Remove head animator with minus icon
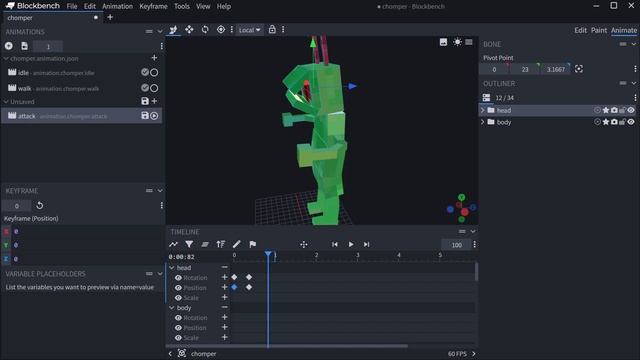 pyautogui.click(x=224, y=267)
